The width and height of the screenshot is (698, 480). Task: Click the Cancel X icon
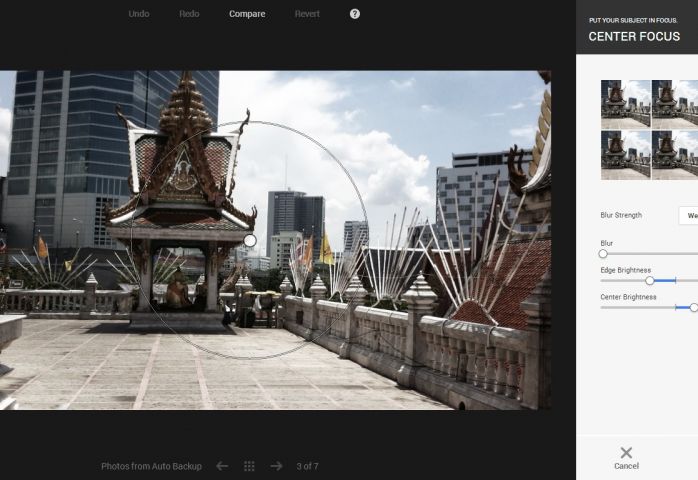626,453
